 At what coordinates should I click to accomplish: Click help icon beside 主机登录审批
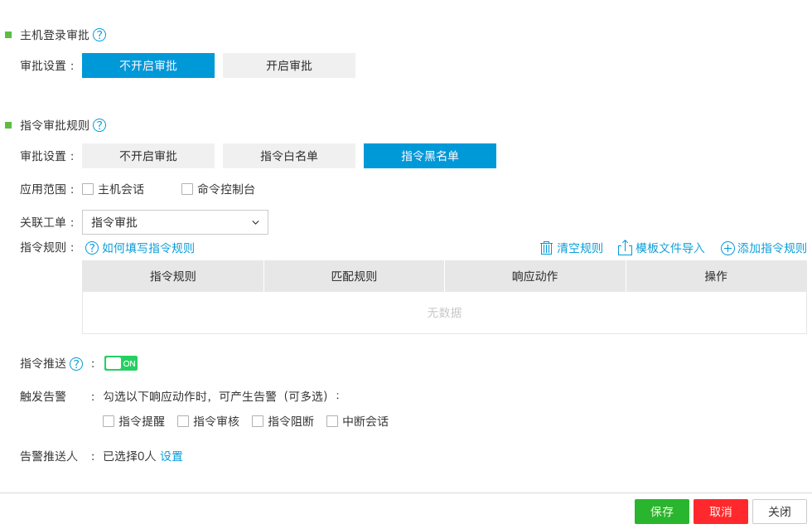(99, 35)
